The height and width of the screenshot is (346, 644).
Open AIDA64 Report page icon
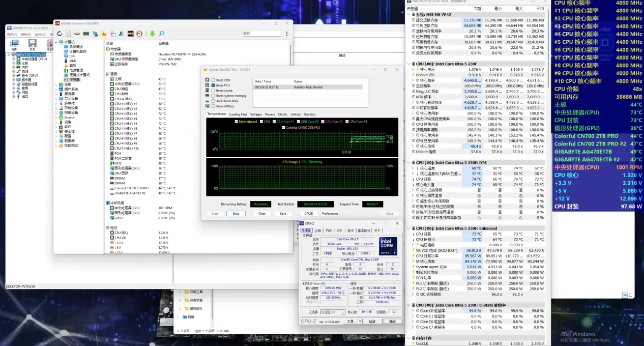tap(68, 34)
